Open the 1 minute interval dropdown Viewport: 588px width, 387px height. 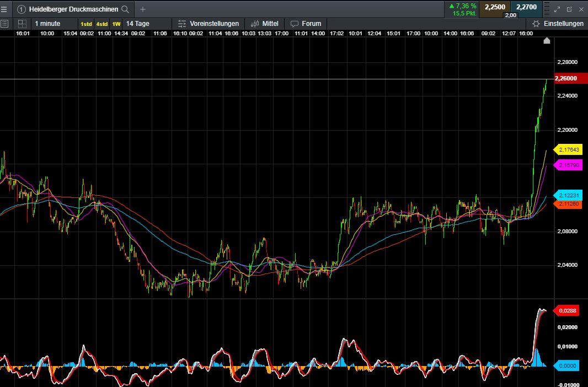47,24
